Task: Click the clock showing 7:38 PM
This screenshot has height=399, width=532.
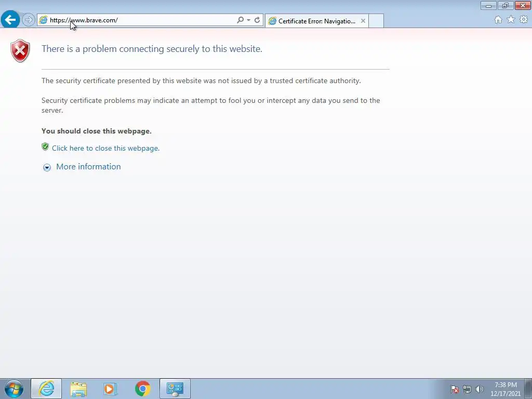Action: (506, 389)
